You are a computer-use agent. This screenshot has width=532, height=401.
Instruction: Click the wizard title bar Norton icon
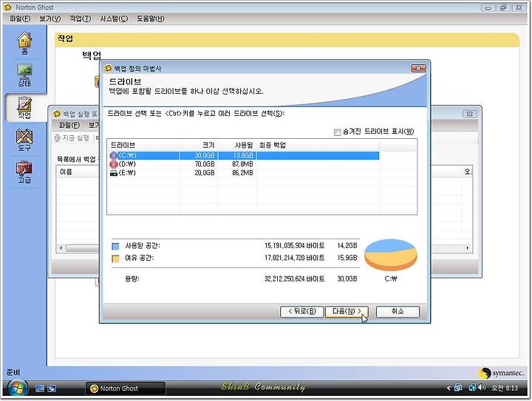108,68
